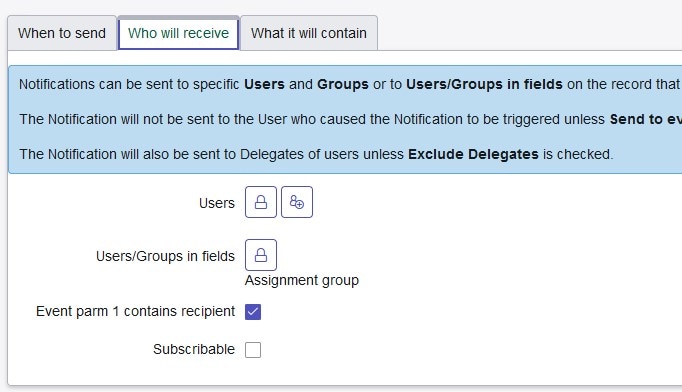Enable the Subscribable checkbox
Viewport: 682px width, 392px height.
253,349
